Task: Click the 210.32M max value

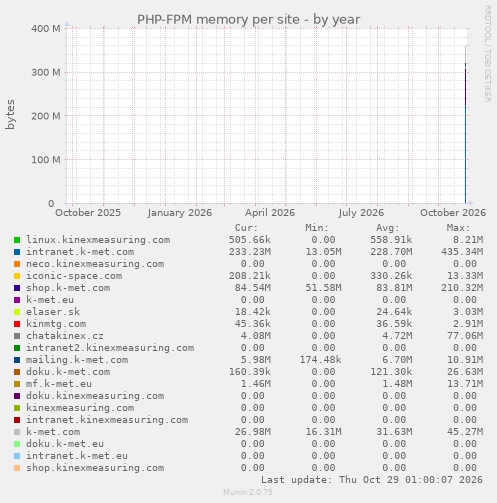Action: pos(462,288)
